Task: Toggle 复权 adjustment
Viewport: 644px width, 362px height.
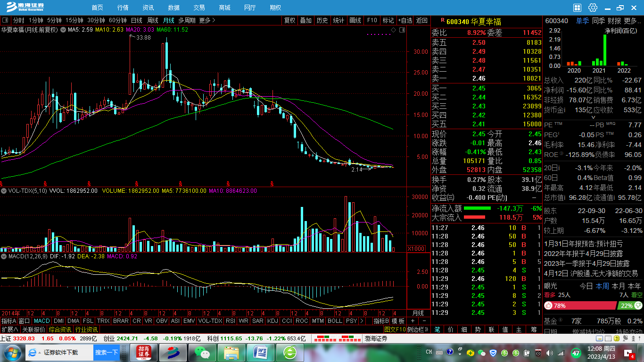Action: click(289, 20)
